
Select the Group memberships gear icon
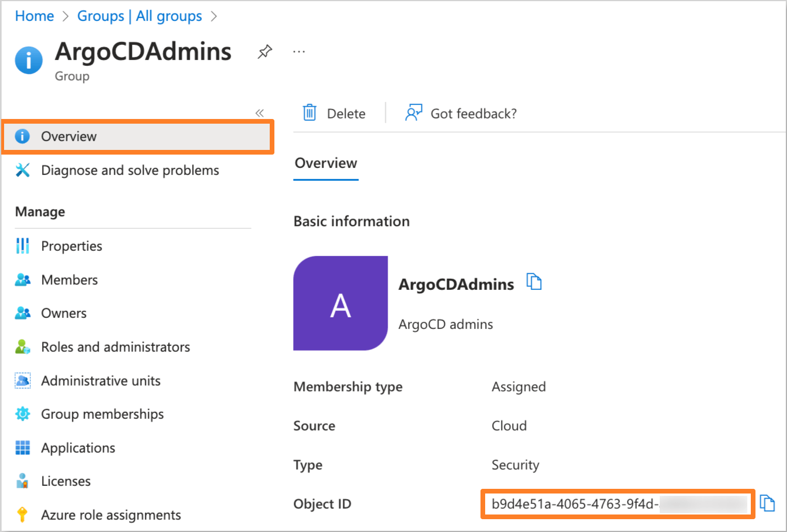point(22,414)
